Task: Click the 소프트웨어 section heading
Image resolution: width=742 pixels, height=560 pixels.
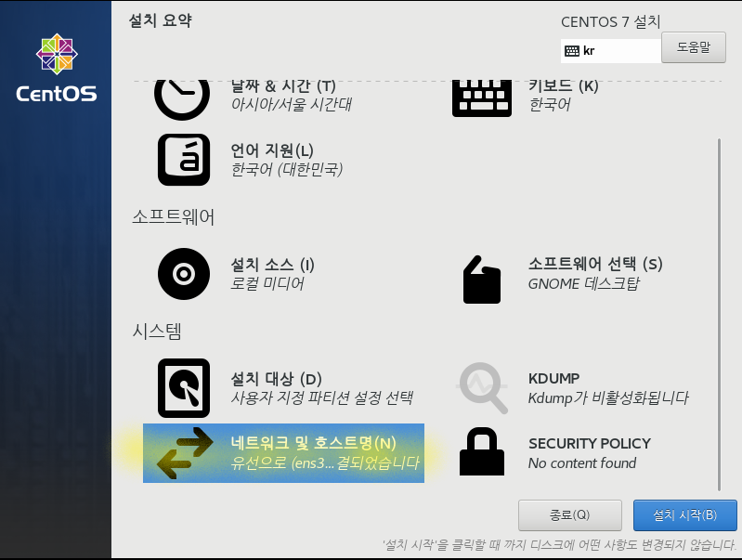Action: (x=174, y=216)
